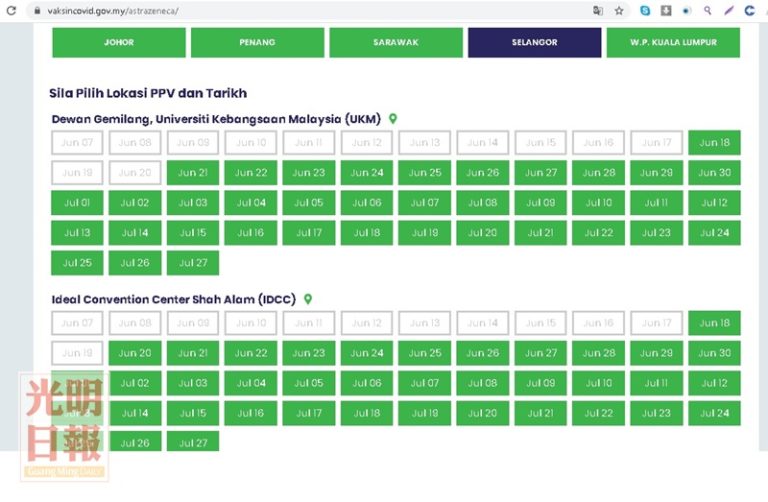Switch to the Johor state tab
The width and height of the screenshot is (768, 502).
coord(119,43)
